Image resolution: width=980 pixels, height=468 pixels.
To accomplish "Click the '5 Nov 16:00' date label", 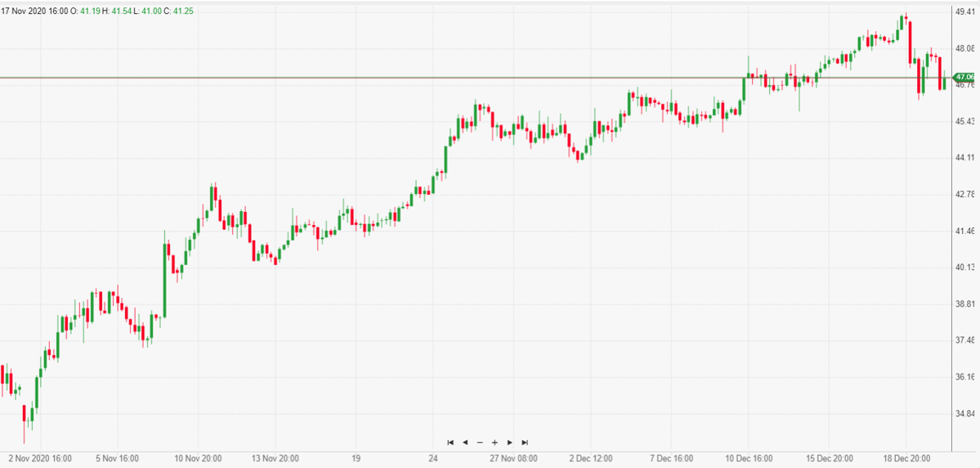I will pyautogui.click(x=118, y=459).
